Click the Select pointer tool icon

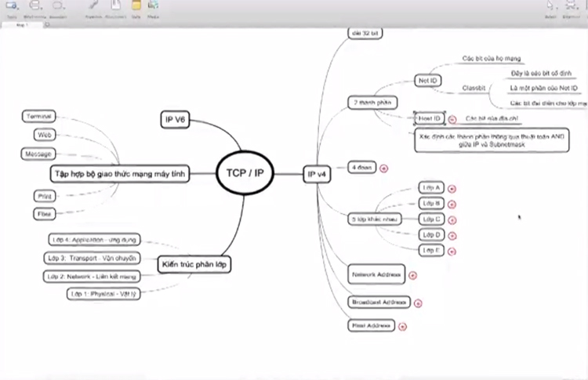(549, 6)
